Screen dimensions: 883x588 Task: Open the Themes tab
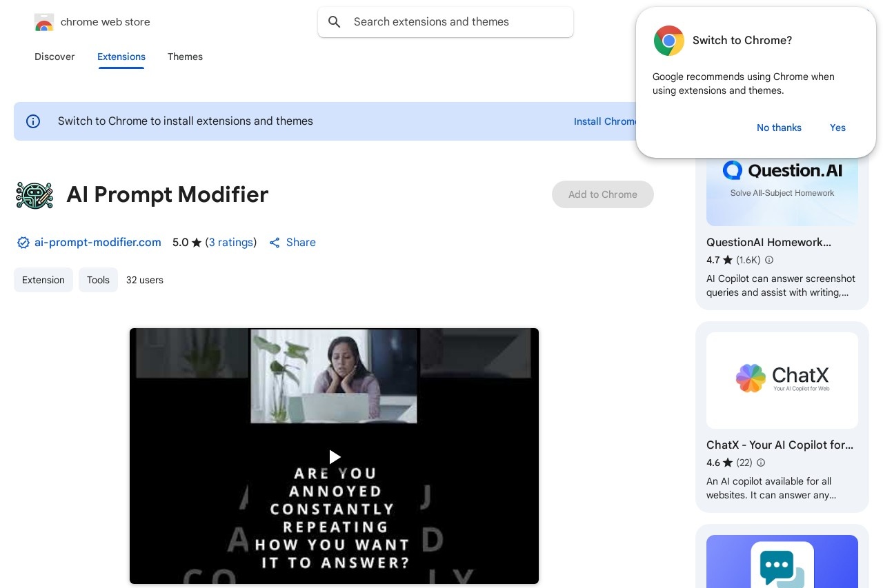(185, 57)
